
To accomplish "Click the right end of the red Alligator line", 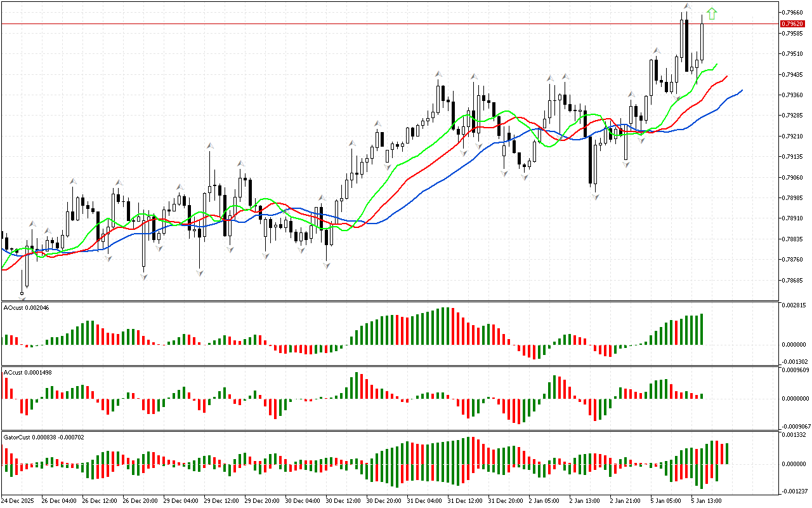I will tap(726, 76).
